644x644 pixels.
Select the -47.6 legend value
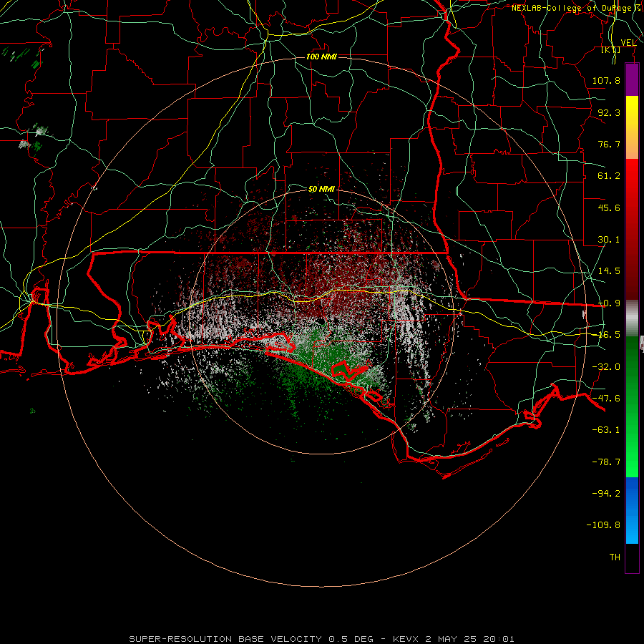pos(606,399)
